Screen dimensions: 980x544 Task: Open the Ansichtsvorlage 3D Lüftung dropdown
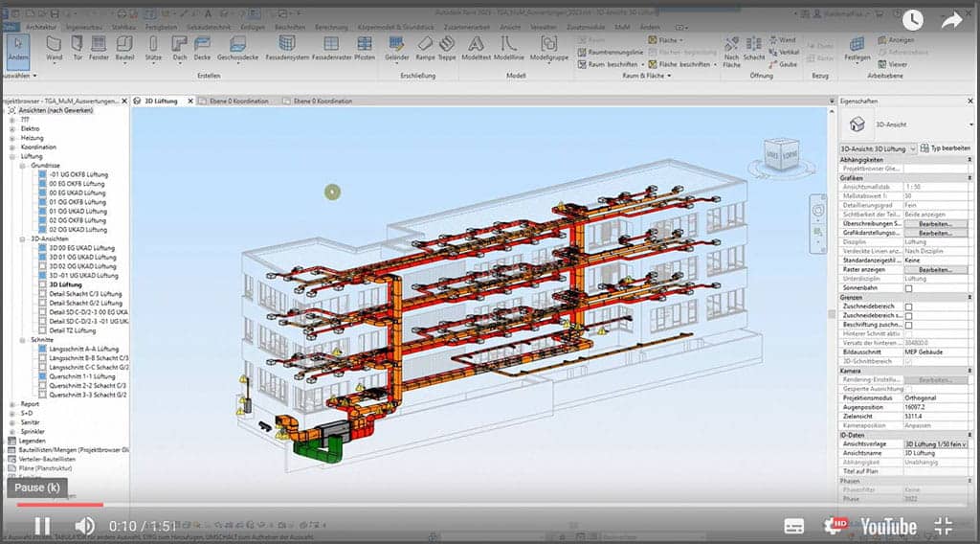click(x=936, y=444)
